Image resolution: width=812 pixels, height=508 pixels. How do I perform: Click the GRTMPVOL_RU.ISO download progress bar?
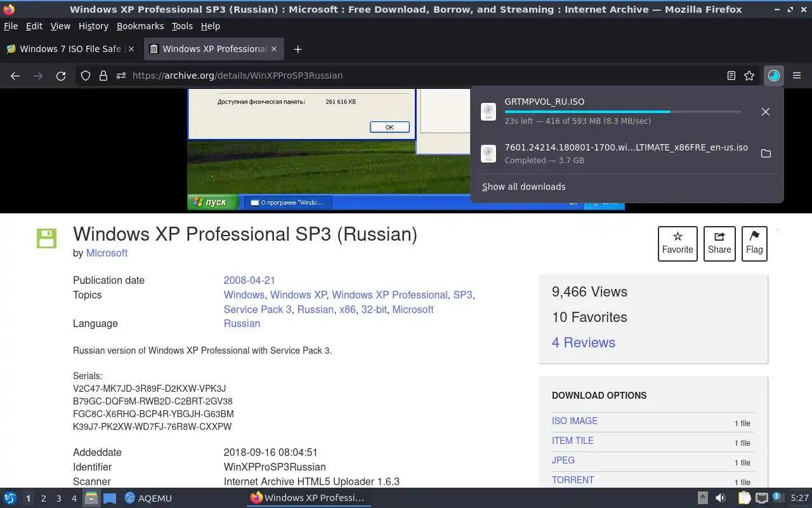click(x=623, y=112)
